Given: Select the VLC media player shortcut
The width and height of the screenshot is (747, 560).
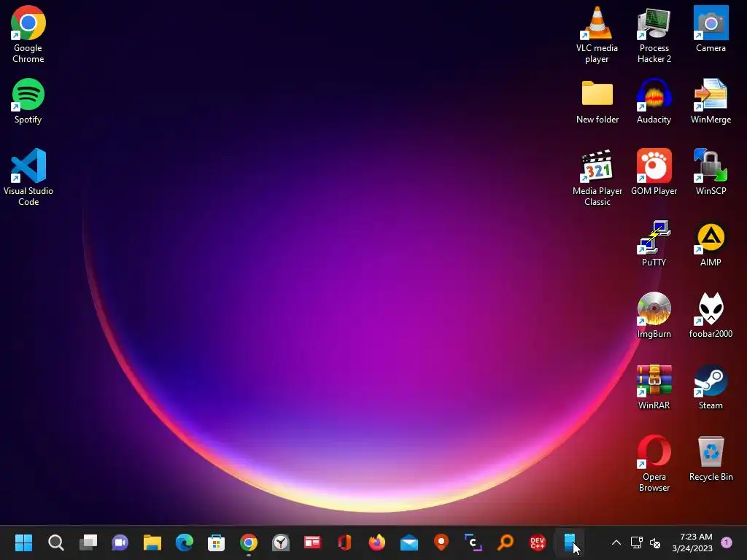Looking at the screenshot, I should click(x=597, y=34).
